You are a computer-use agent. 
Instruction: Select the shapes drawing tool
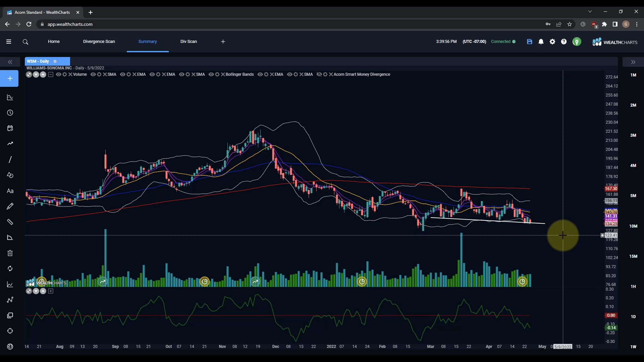click(x=10, y=175)
